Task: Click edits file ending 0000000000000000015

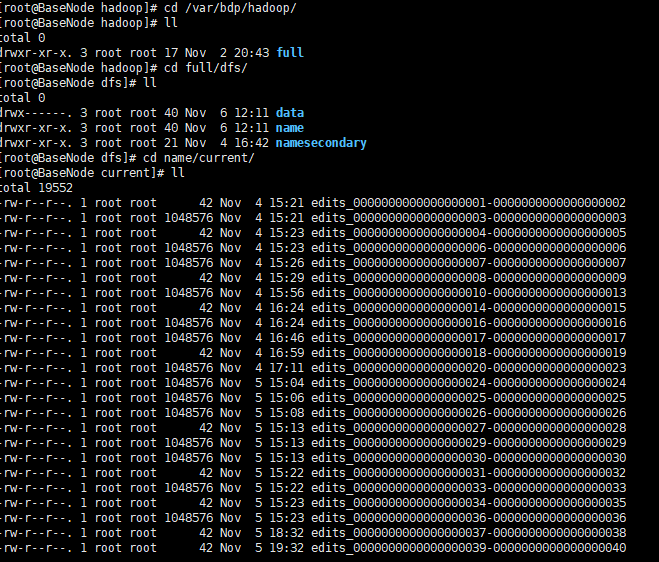Action: (469, 308)
